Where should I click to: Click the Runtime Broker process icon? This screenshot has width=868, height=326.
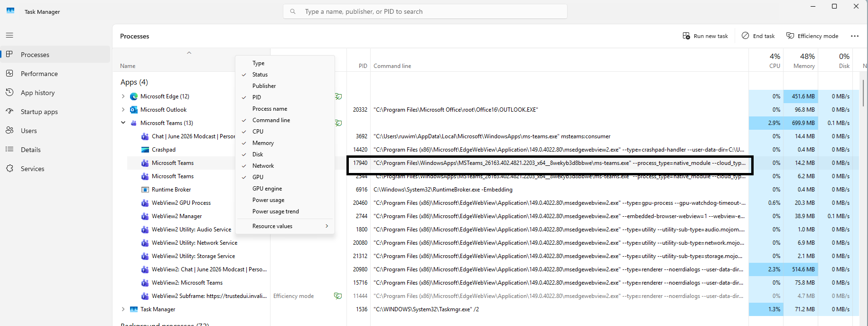pos(145,190)
